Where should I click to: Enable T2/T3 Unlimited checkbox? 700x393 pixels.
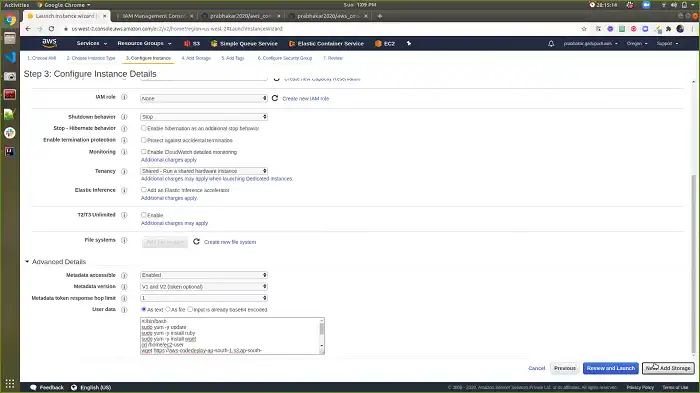pyautogui.click(x=144, y=215)
